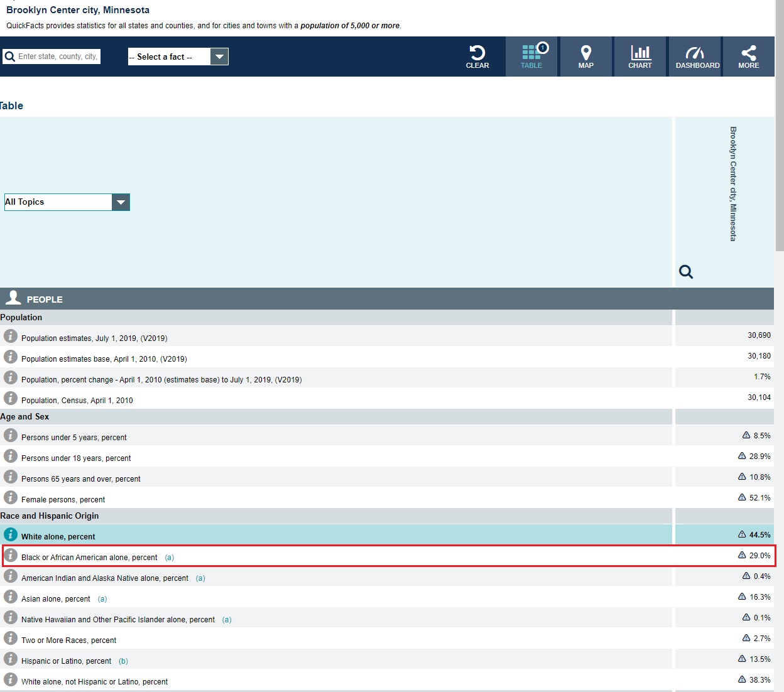Click info icon for Population Census April 1, 2010
The width and height of the screenshot is (784, 692).
click(11, 398)
